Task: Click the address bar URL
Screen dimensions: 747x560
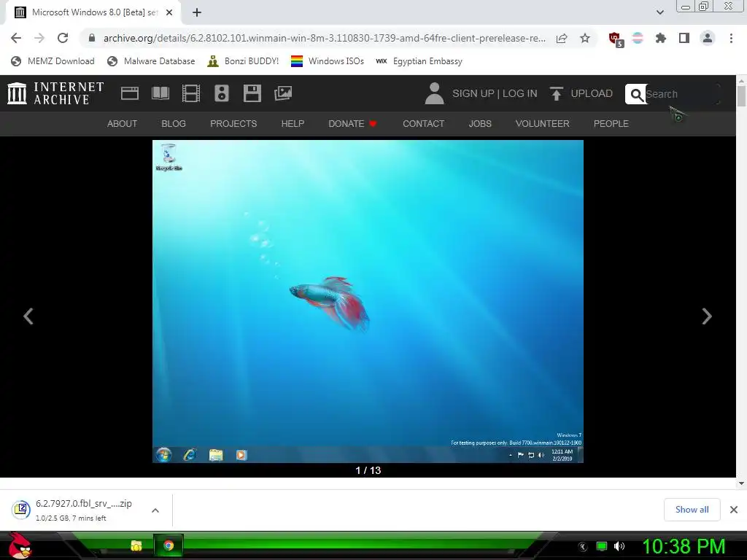Action: tap(324, 38)
